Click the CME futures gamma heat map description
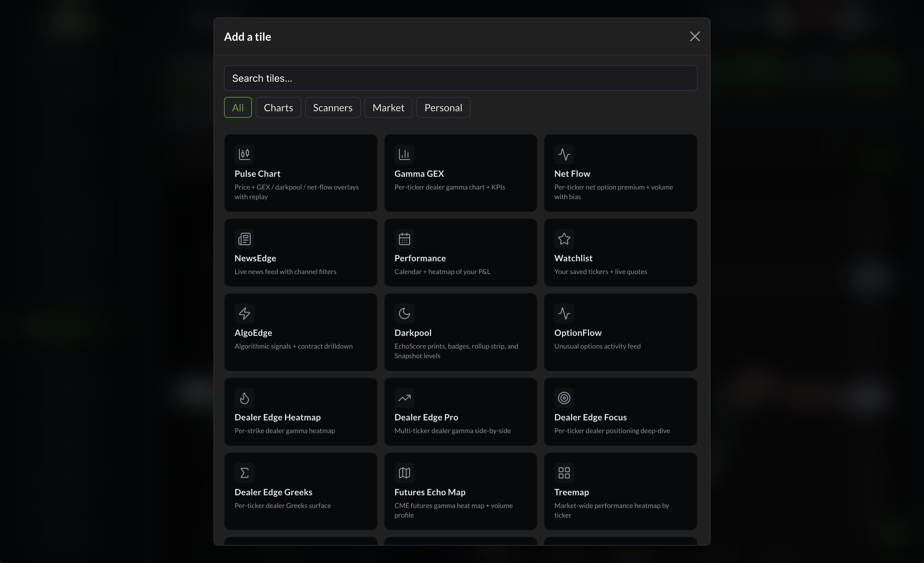This screenshot has height=563, width=924. coord(453,510)
